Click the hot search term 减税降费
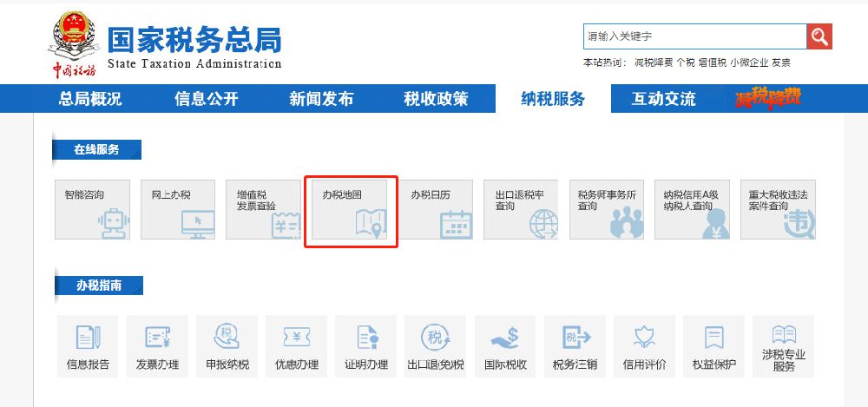The width and height of the screenshot is (868, 407). [654, 62]
